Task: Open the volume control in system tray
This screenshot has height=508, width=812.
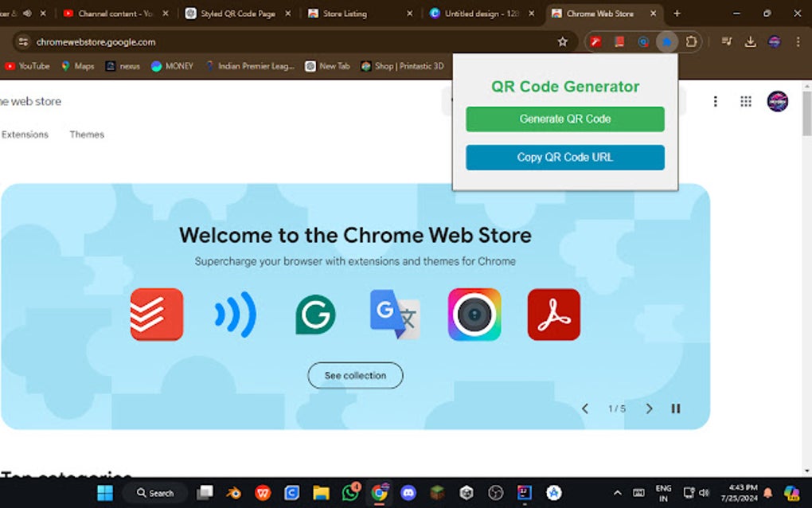Action: [x=705, y=493]
